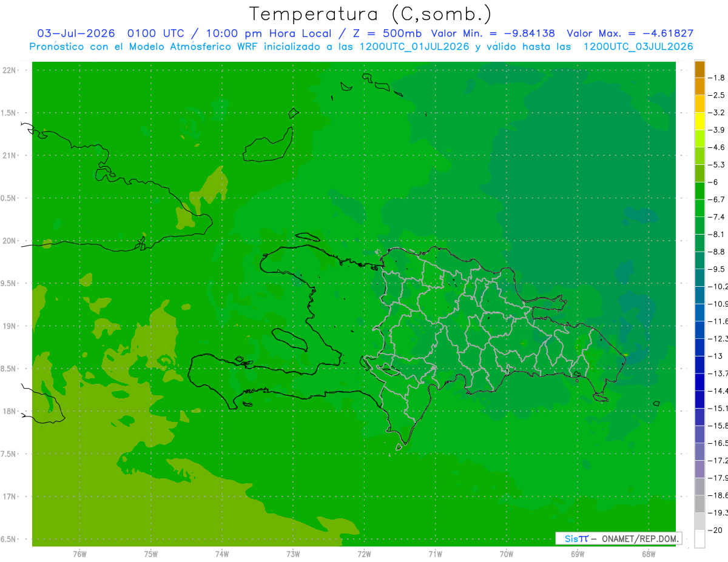Click the "69W" longitude label
Image resolution: width=728 pixels, height=562 pixels.
click(578, 554)
